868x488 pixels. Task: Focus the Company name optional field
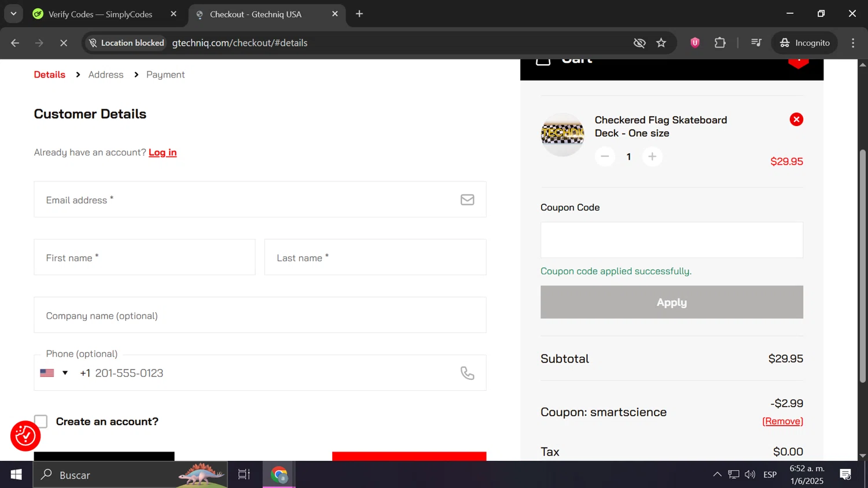point(260,315)
